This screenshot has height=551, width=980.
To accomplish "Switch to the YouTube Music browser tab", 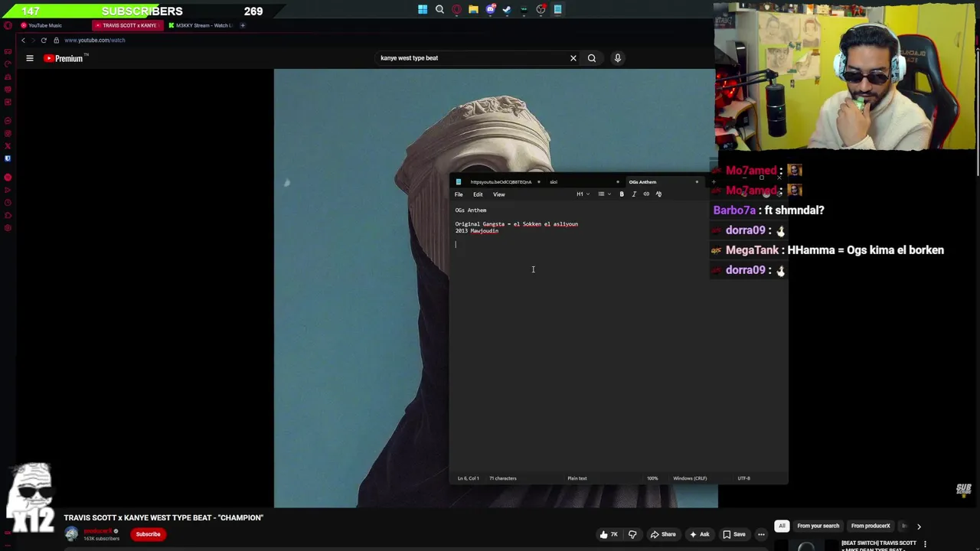I will coord(51,25).
